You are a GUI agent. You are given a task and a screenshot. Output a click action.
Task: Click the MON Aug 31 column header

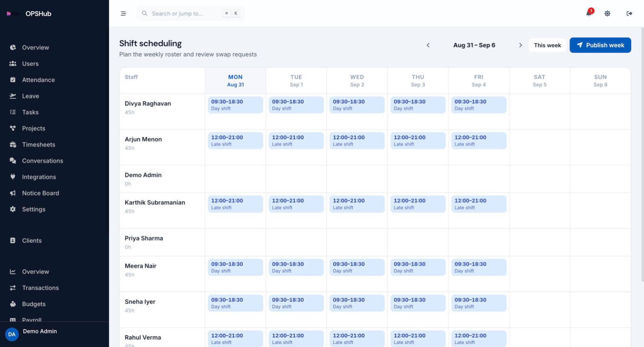click(x=235, y=81)
